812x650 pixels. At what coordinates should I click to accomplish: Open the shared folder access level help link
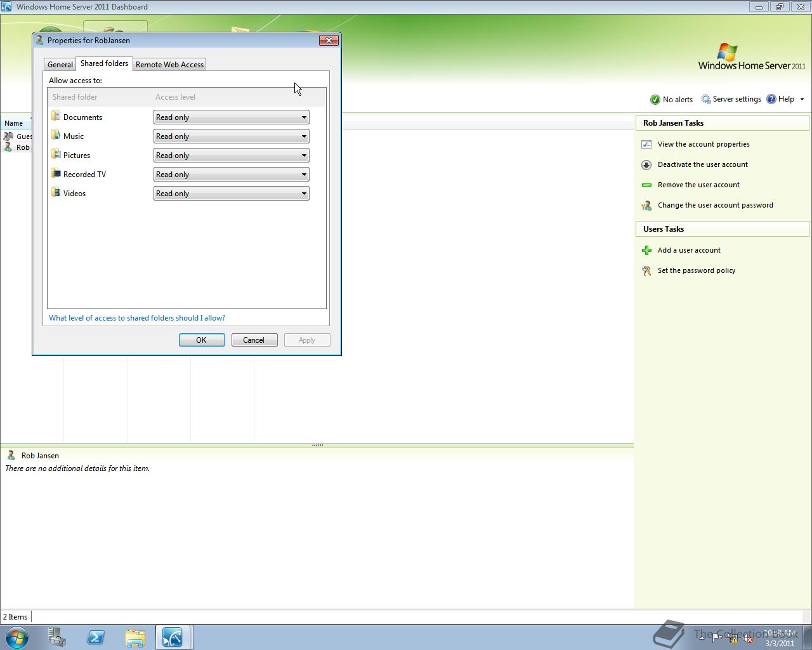137,318
